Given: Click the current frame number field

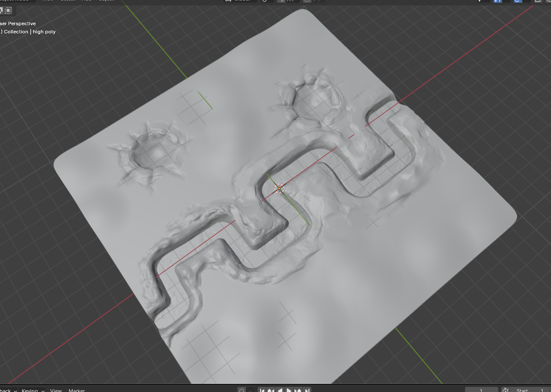Looking at the screenshot, I should tap(481, 390).
